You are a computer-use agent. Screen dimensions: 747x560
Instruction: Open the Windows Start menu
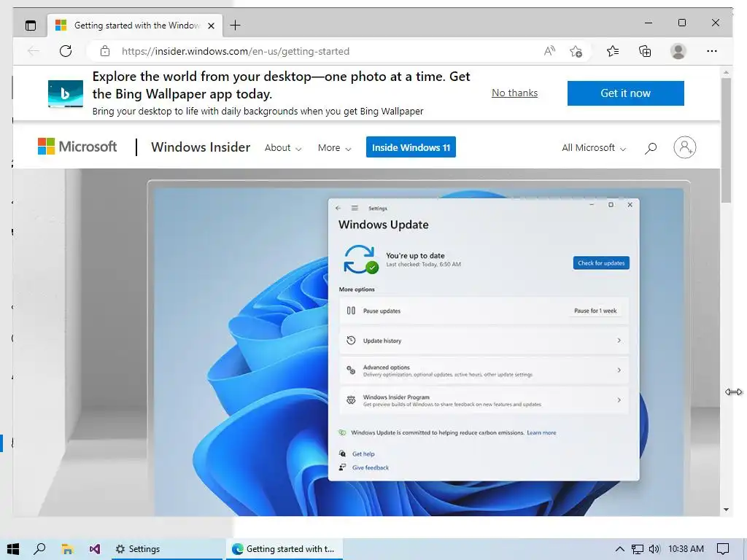coord(13,549)
